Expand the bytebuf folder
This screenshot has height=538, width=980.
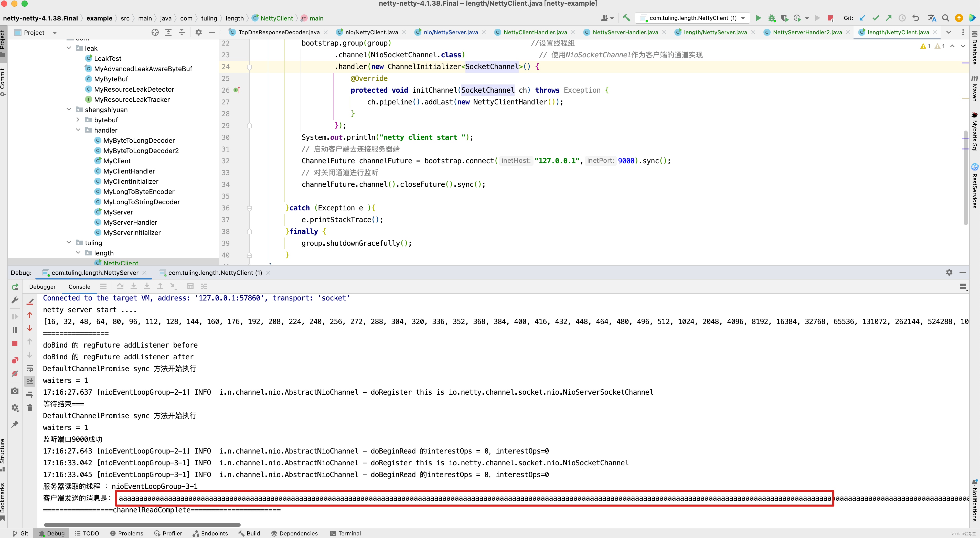coord(78,120)
